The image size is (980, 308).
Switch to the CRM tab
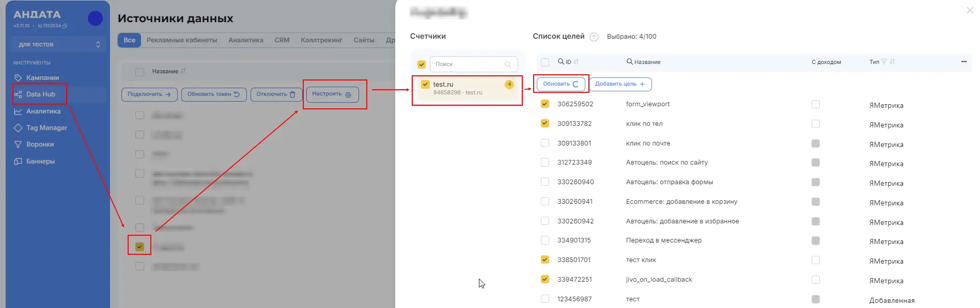click(282, 40)
